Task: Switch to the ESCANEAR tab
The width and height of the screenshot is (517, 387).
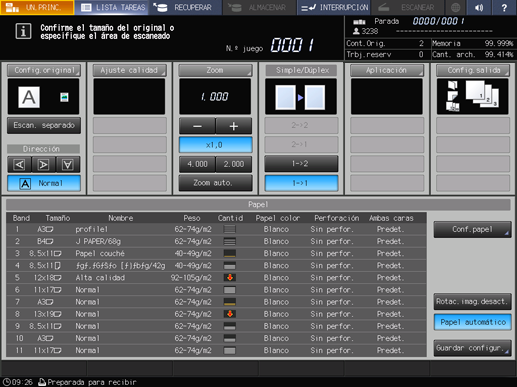Action: (407, 7)
